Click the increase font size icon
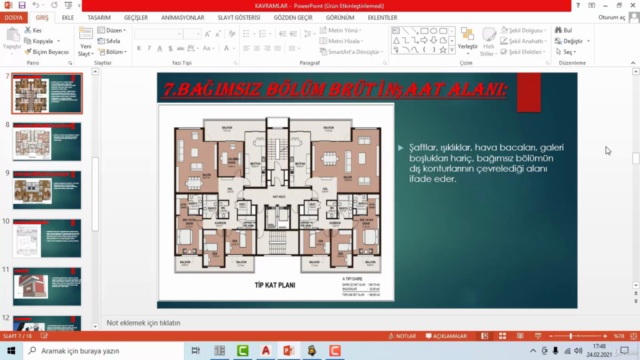The width and height of the screenshot is (640, 360). click(208, 34)
